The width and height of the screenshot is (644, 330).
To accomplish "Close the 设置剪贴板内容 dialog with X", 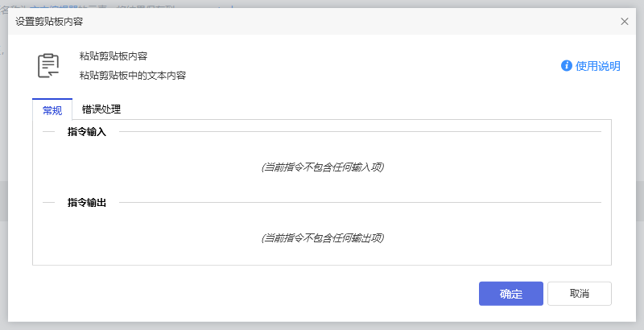I will 625,21.
